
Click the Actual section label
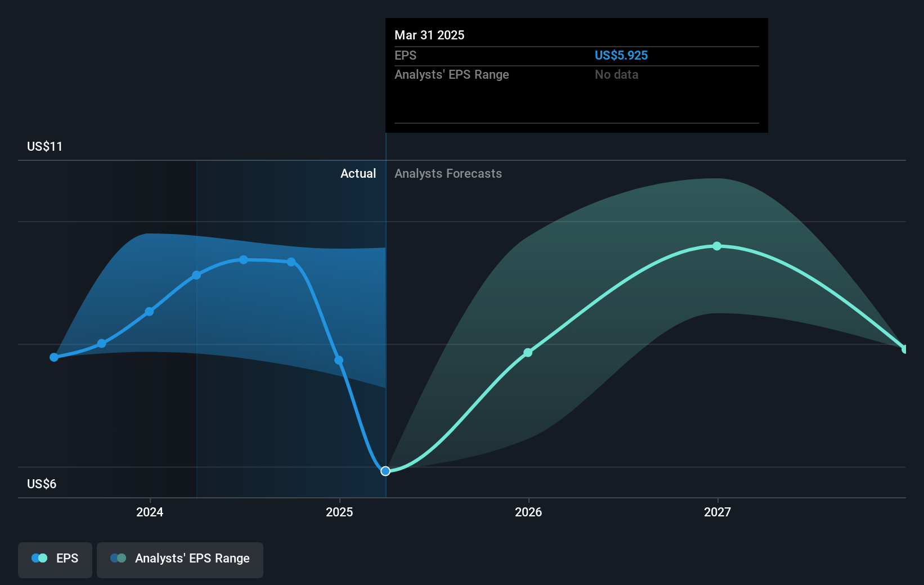tap(358, 173)
